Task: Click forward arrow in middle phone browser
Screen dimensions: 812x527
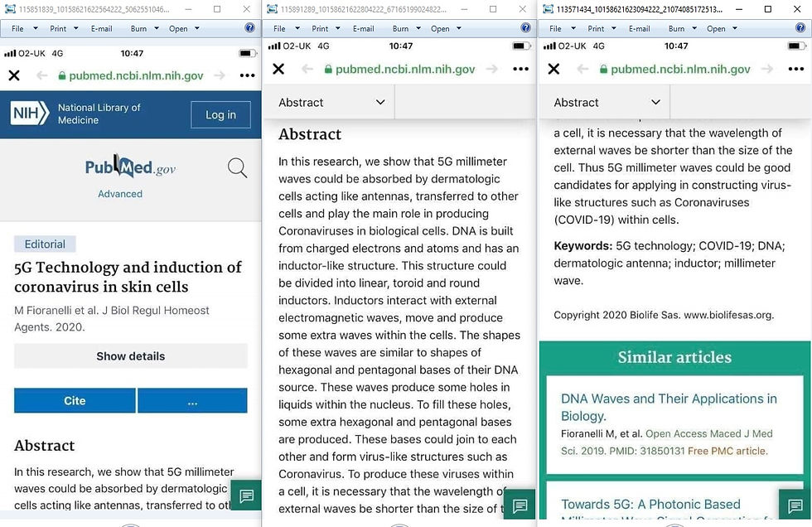Action: point(492,69)
